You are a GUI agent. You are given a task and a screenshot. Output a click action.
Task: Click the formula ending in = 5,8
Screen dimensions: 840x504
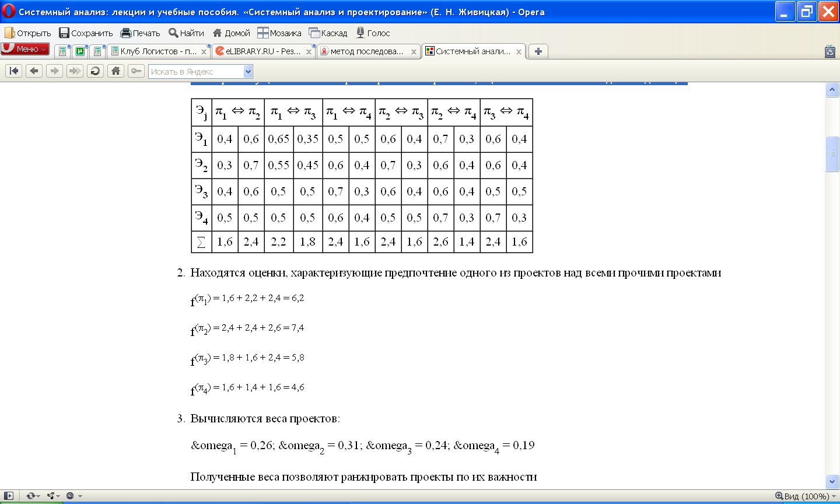point(247,359)
